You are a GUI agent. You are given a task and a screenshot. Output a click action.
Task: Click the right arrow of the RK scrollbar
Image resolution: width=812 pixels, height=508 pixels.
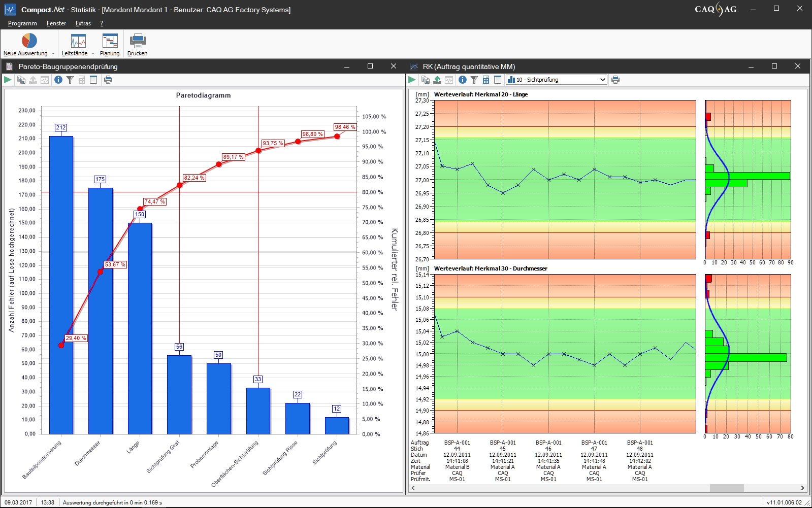click(x=802, y=488)
